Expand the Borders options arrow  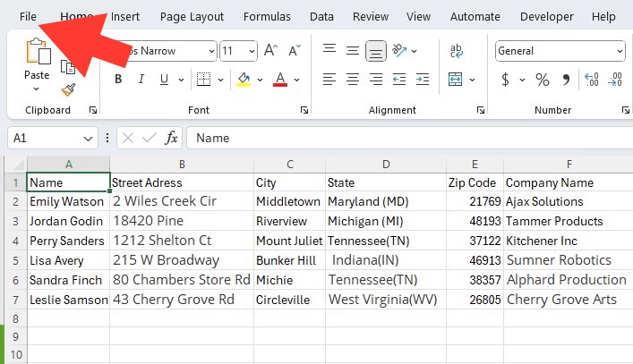coord(220,80)
